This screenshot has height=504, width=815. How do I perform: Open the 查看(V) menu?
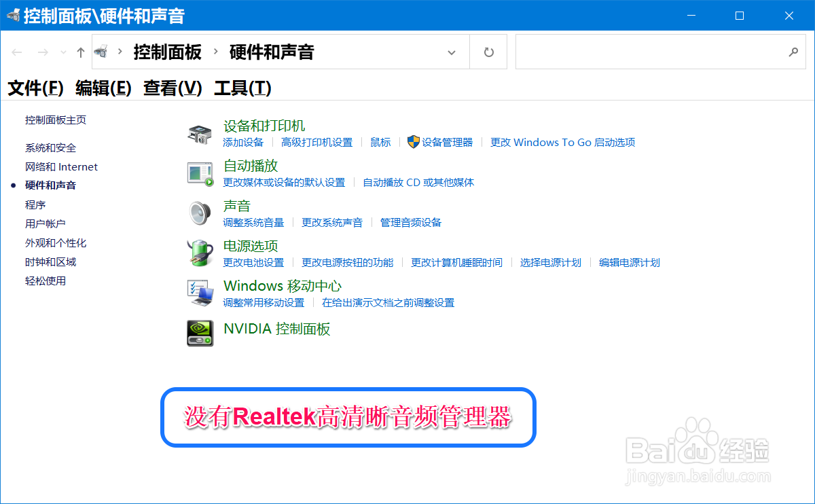173,88
